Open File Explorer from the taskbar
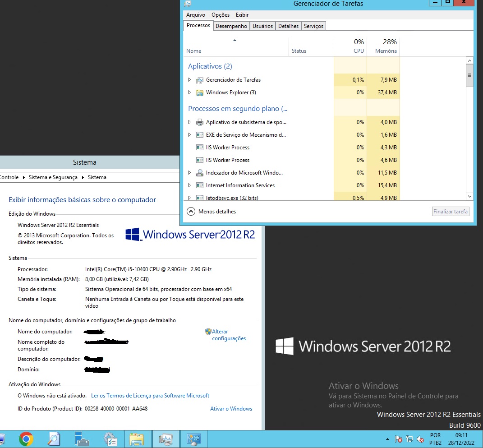Viewport: 483px width, 448px height. [x=137, y=439]
